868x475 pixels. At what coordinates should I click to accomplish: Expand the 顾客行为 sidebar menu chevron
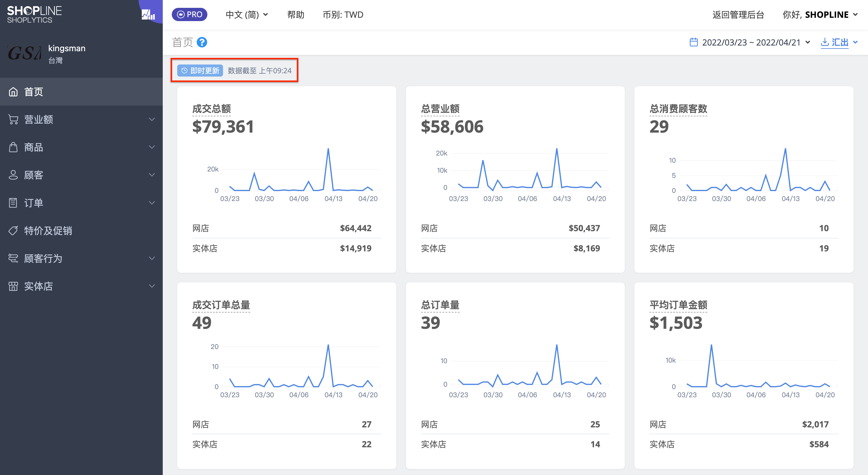[152, 258]
